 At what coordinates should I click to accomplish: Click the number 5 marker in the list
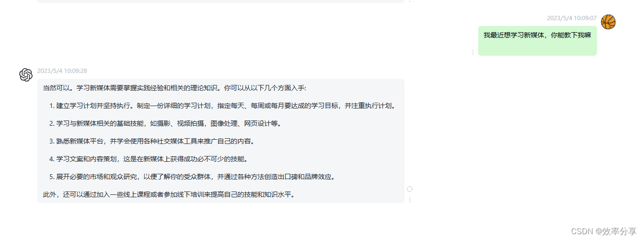pos(51,177)
